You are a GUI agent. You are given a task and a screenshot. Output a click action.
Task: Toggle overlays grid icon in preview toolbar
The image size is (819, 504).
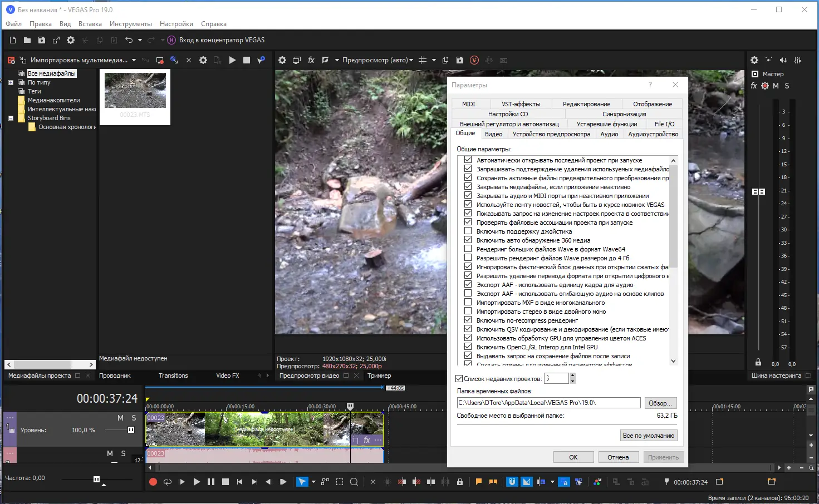[x=423, y=60]
